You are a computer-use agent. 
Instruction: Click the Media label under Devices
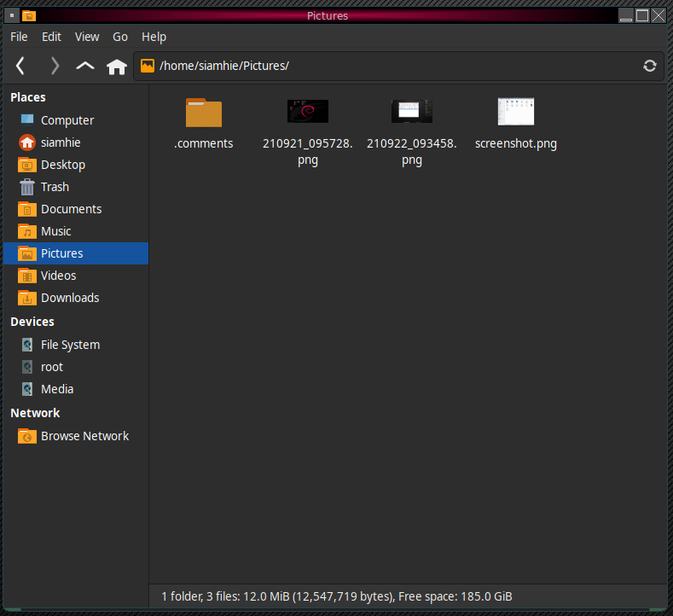(57, 389)
